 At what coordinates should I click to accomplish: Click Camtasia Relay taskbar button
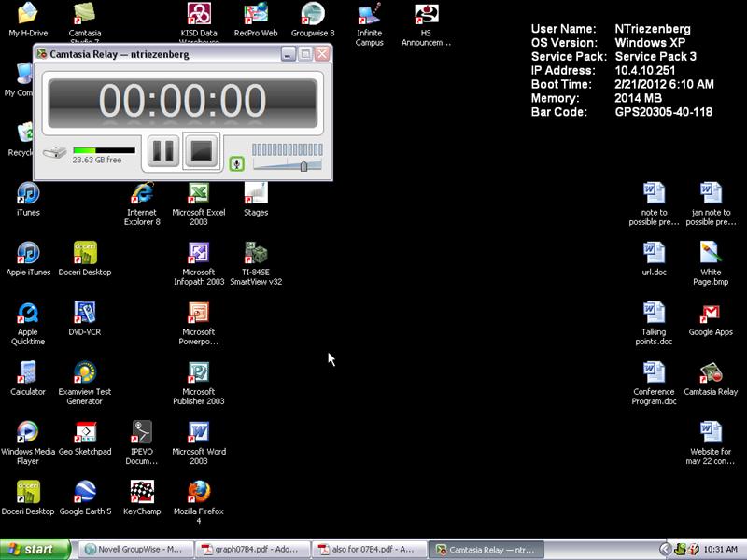[x=486, y=550]
